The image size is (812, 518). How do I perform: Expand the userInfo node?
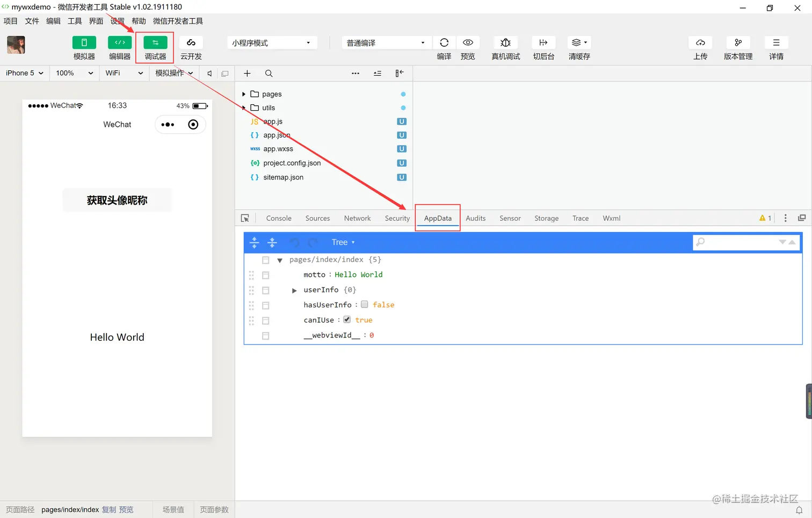click(x=294, y=290)
